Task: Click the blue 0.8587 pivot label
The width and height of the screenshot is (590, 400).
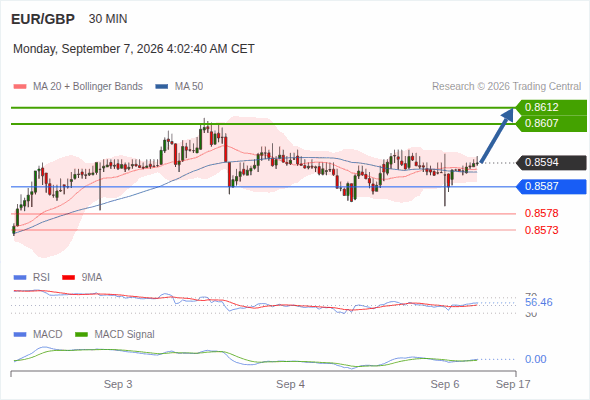Action: [x=551, y=186]
